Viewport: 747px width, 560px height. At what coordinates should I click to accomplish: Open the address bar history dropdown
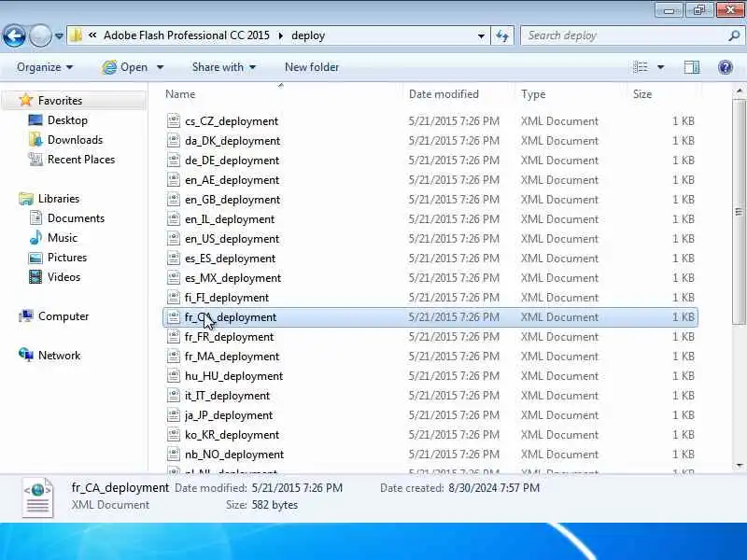click(x=481, y=35)
